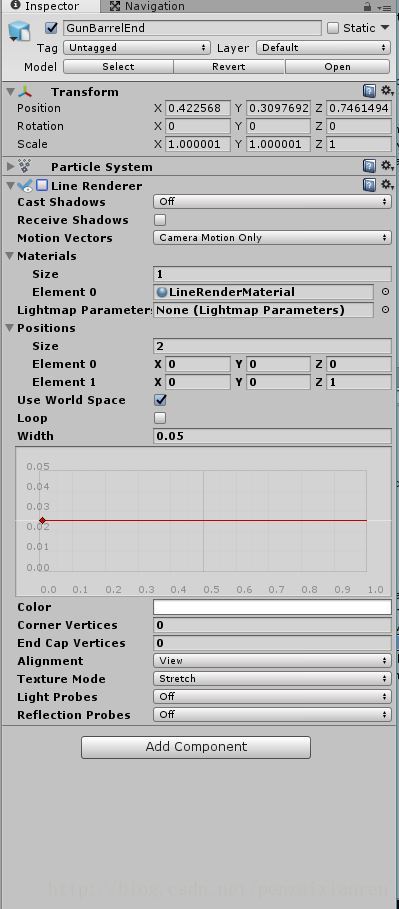Viewport: 399px width, 909px height.
Task: Toggle the GunBarrelEnd active checkbox
Action: pos(52,28)
